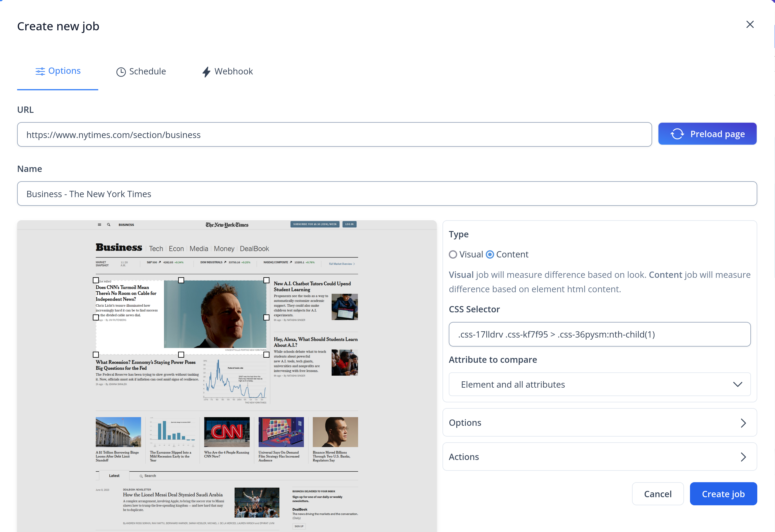Screen dimensions: 775x532
Task: Click bottom-right selection handle of highlighted area
Action: coord(266,355)
